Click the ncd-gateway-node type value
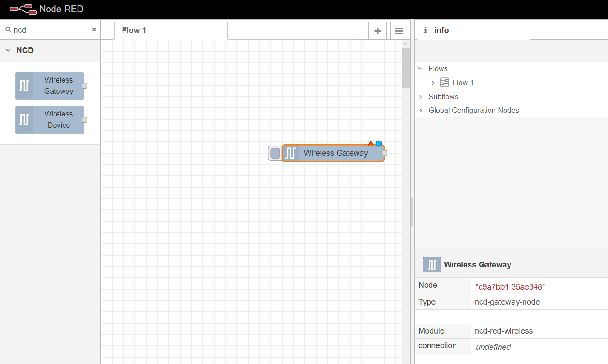The image size is (608, 364). click(507, 302)
